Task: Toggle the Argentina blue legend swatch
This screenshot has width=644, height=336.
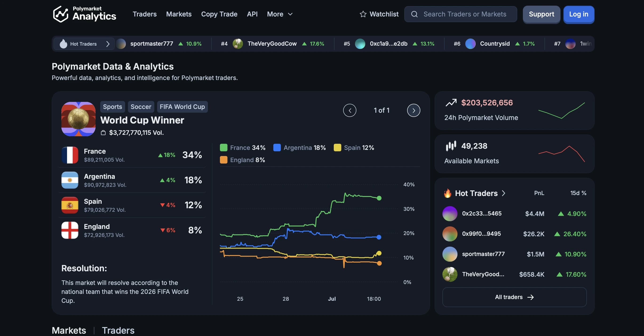Action: click(277, 148)
